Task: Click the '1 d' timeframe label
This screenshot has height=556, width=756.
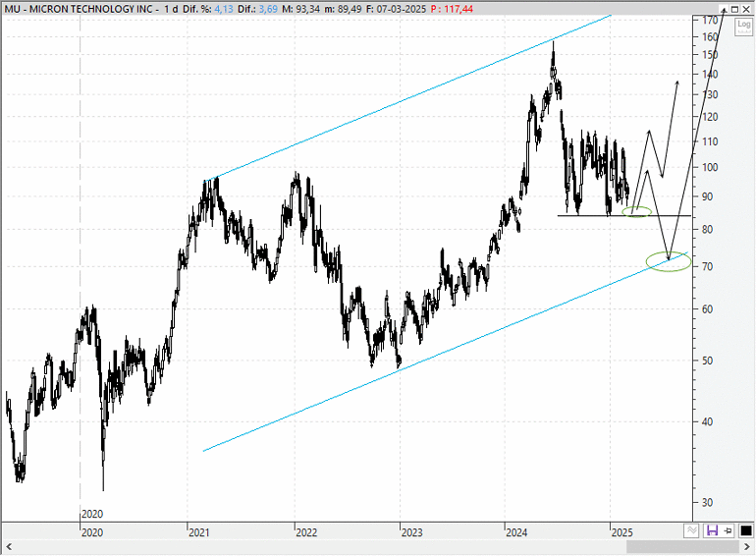Action: (x=171, y=9)
